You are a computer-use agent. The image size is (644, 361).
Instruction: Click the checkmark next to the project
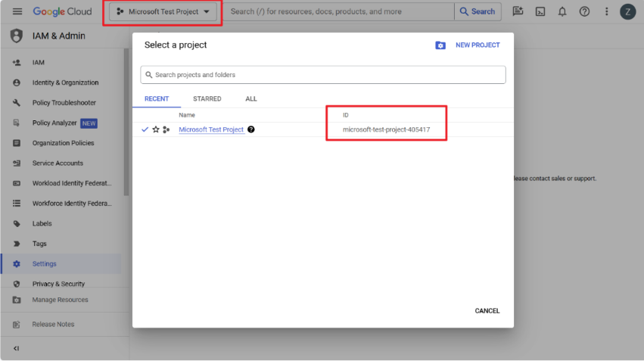(145, 129)
